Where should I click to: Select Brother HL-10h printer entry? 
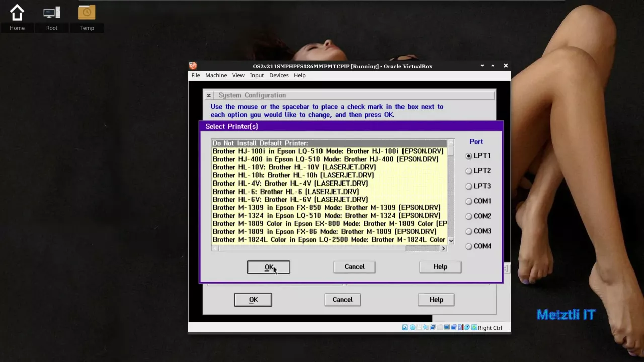329,175
